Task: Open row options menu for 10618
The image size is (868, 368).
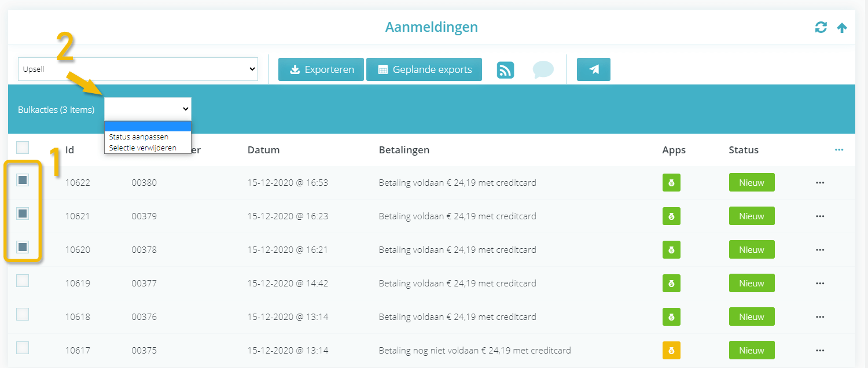Action: point(819,317)
